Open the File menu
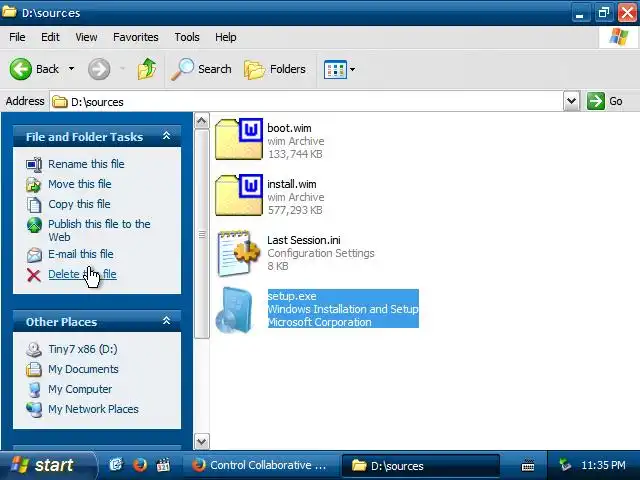Image resolution: width=640 pixels, height=480 pixels. click(x=17, y=37)
